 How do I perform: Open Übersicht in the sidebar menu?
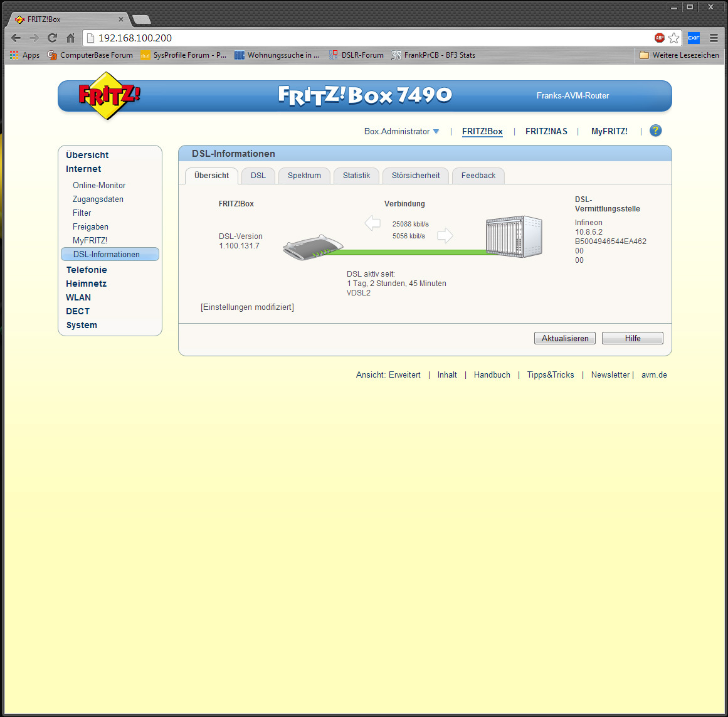[87, 155]
